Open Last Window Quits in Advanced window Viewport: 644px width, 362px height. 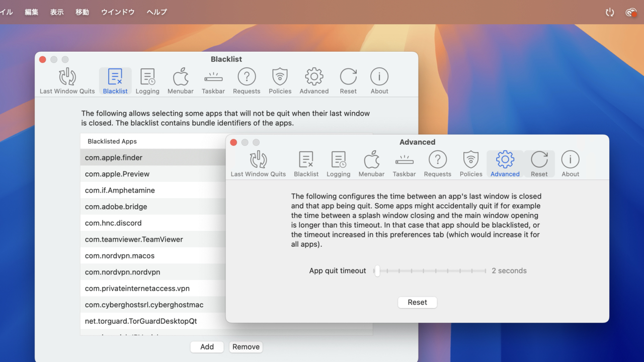click(258, 164)
